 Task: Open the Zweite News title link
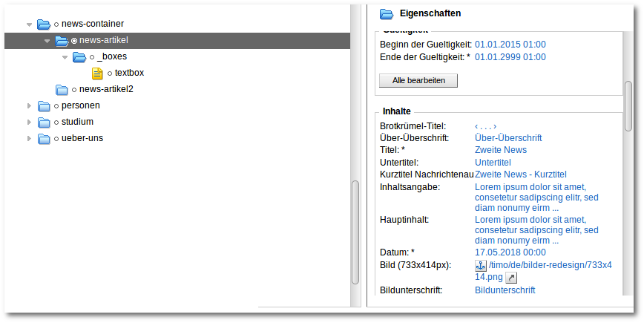point(501,150)
